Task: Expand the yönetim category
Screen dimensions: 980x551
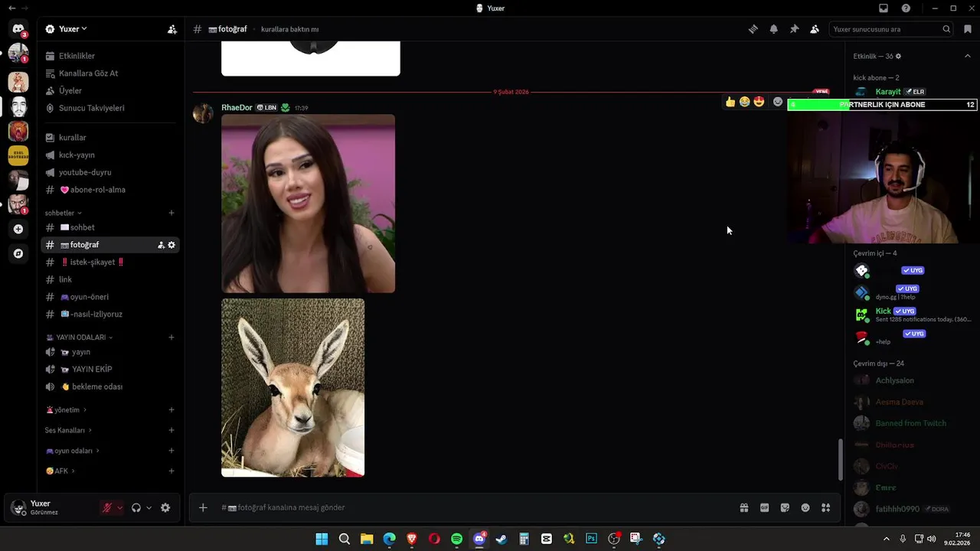Action: coord(66,410)
